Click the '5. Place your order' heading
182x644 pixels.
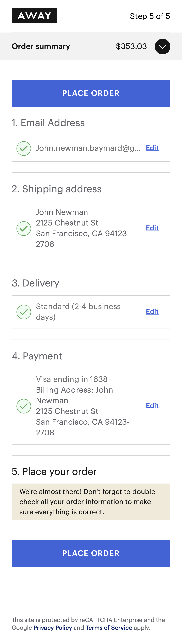(54, 472)
